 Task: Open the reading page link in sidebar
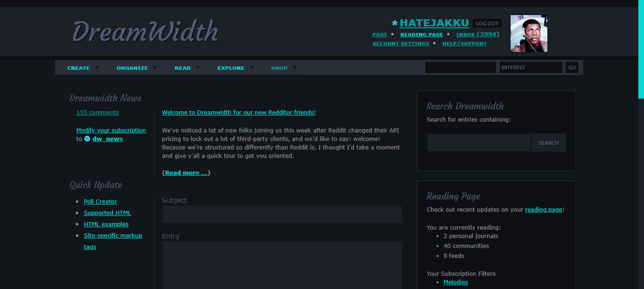pos(543,210)
